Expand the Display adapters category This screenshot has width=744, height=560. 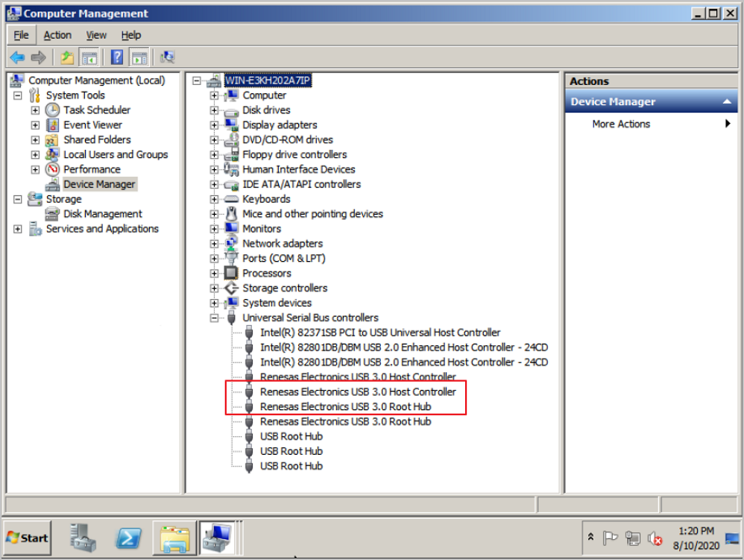coord(214,125)
